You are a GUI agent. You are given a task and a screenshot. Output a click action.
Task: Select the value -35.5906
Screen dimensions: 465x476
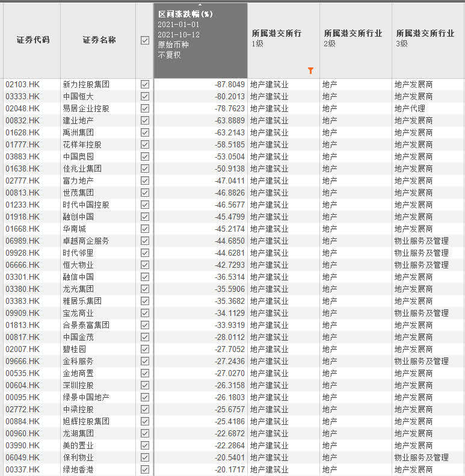(x=229, y=289)
